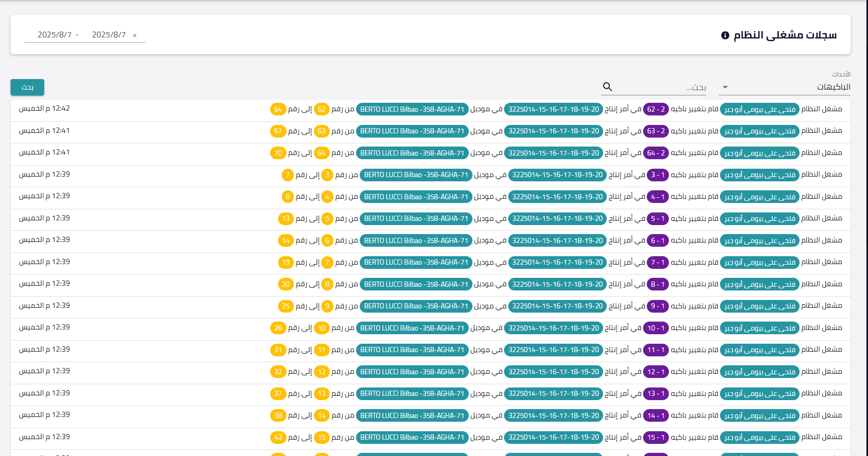Click BERTO LUCCI model badge in row 3 - 1

[x=416, y=174]
